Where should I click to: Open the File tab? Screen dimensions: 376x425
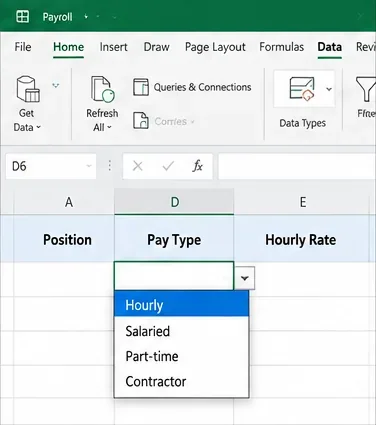23,47
